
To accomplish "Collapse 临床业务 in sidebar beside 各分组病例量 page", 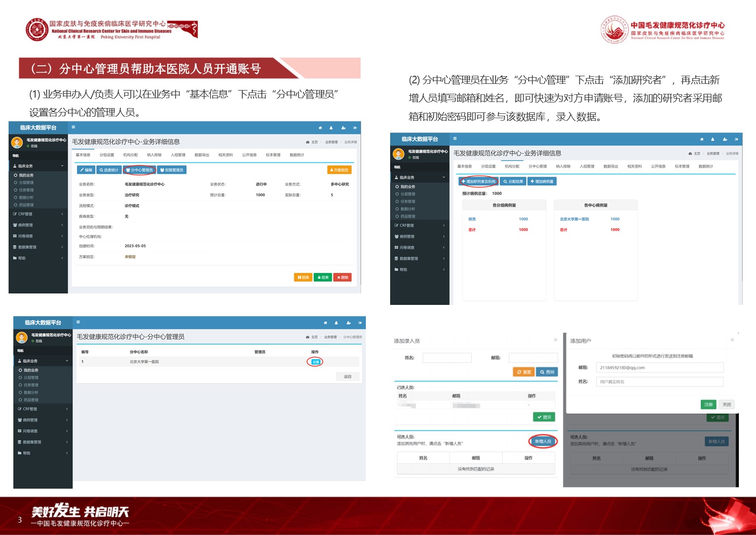I will 419,177.
